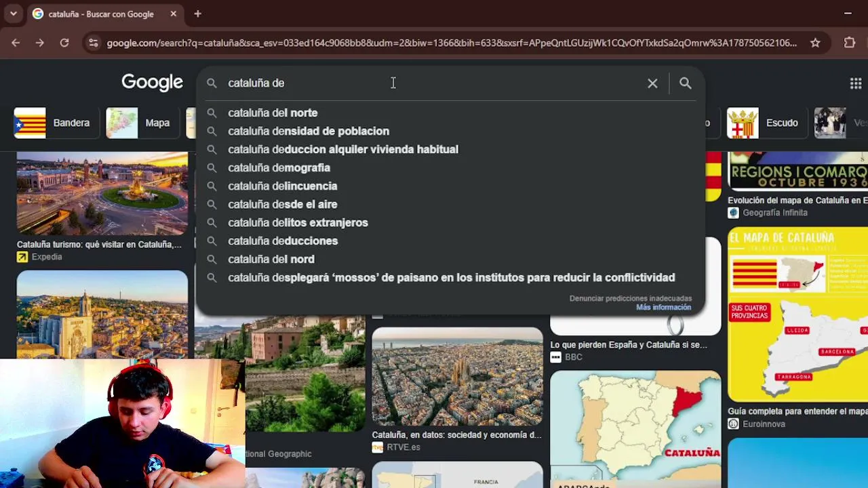Screen dimensions: 868x488
Task: Click the browser back arrow
Action: (16, 43)
